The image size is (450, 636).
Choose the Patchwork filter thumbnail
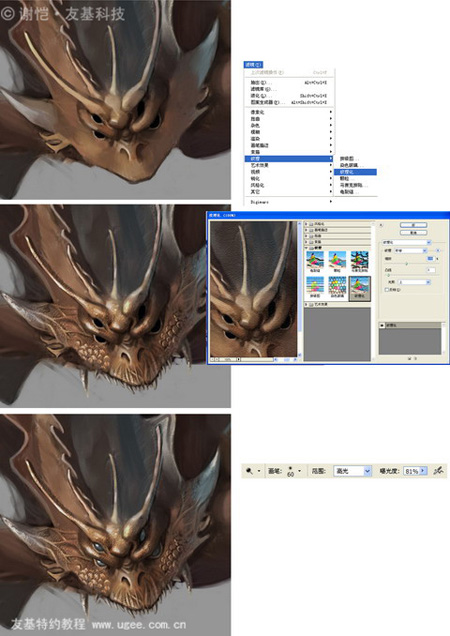tap(315, 288)
